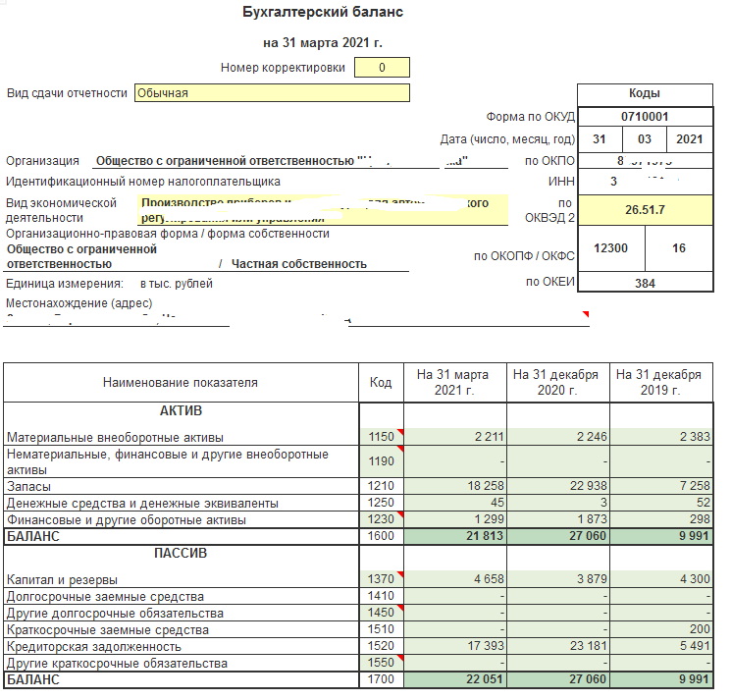Select the ОКФС code cell showing 16
The height and width of the screenshot is (700, 731).
click(x=679, y=248)
